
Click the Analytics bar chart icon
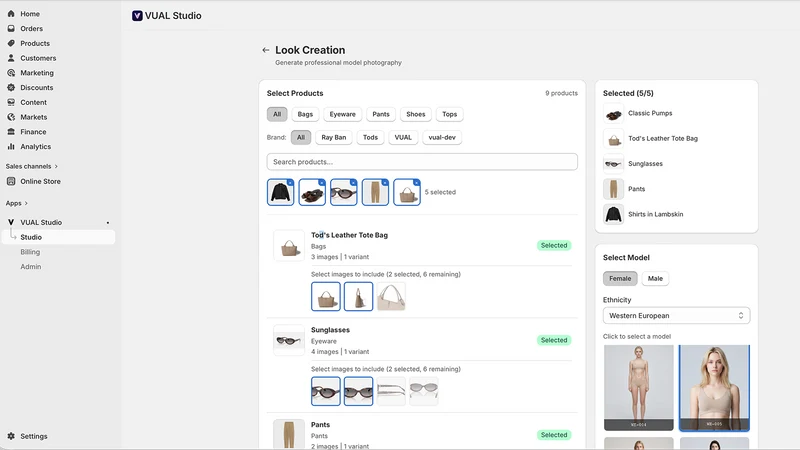[x=11, y=146]
